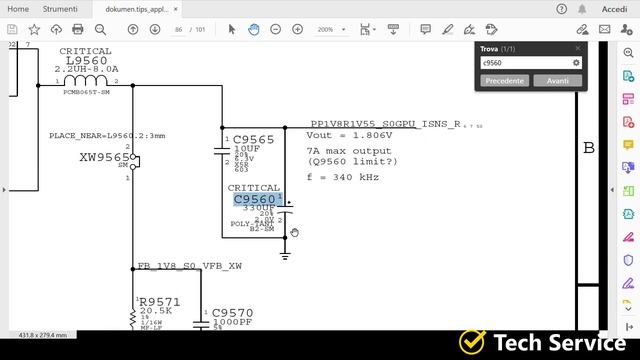Select the highlighter pen tool
This screenshot has width=640, height=360.
point(448,29)
